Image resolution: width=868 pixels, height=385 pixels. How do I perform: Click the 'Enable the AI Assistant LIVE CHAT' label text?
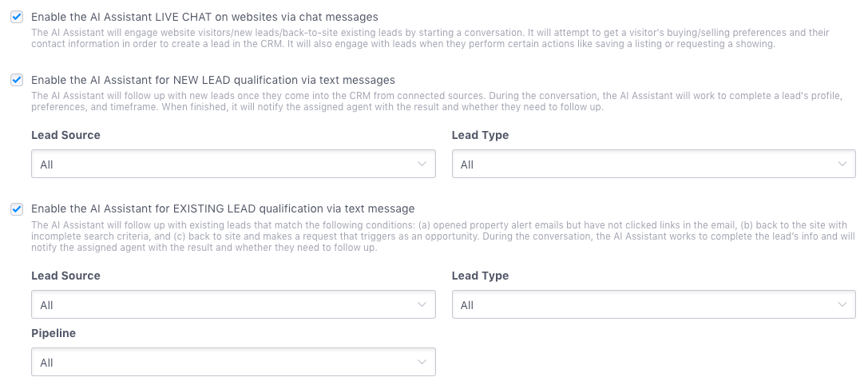click(204, 16)
